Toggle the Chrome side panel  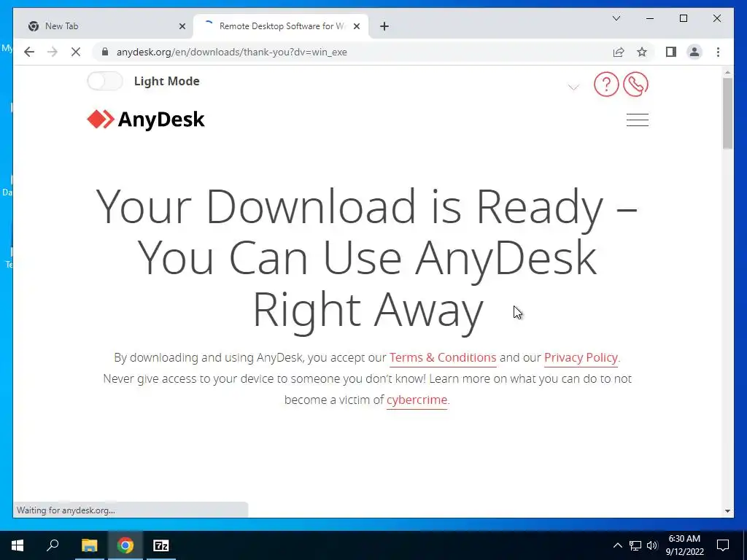tap(671, 52)
